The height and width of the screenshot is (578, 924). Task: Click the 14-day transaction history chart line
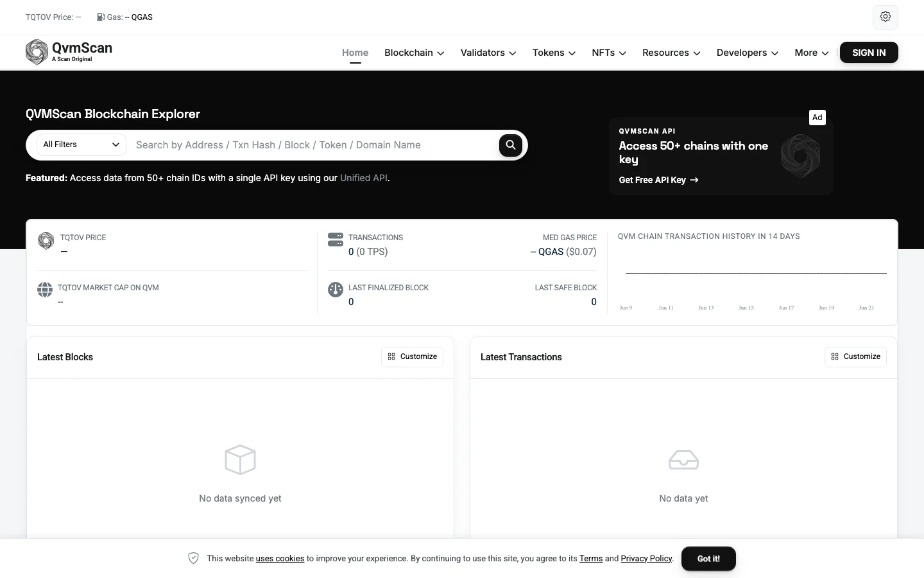756,273
